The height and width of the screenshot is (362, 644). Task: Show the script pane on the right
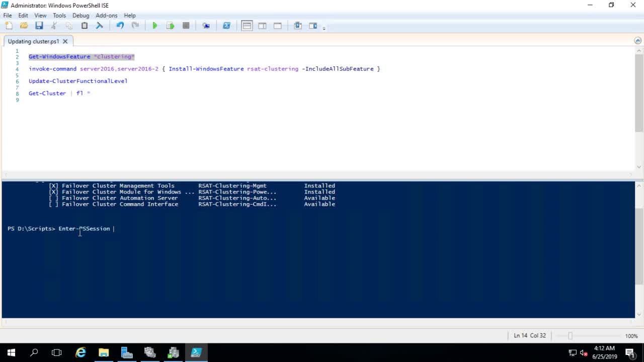click(x=262, y=26)
